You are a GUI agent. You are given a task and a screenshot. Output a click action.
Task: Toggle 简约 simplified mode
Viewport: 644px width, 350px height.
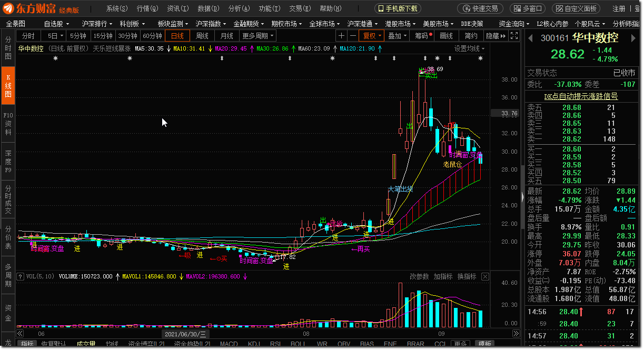pos(471,35)
